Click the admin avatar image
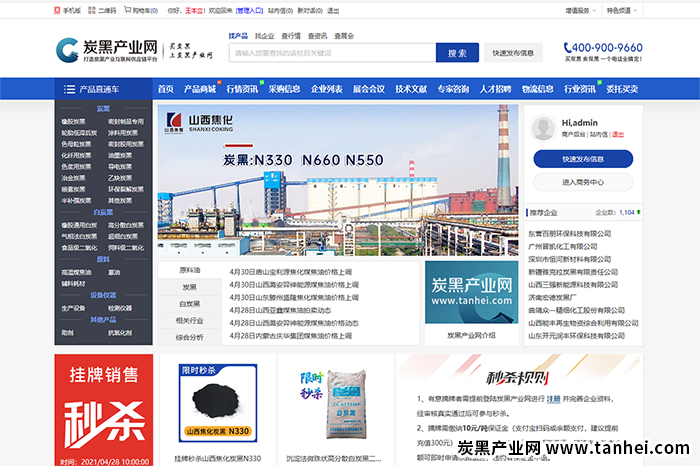This screenshot has width=700, height=466. 543,128
